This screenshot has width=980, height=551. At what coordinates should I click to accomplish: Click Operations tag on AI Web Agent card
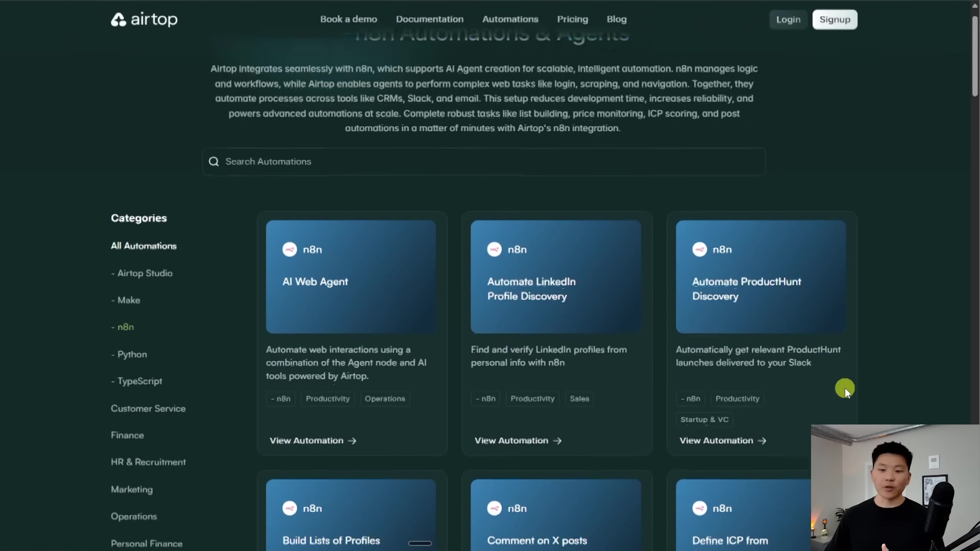(385, 399)
